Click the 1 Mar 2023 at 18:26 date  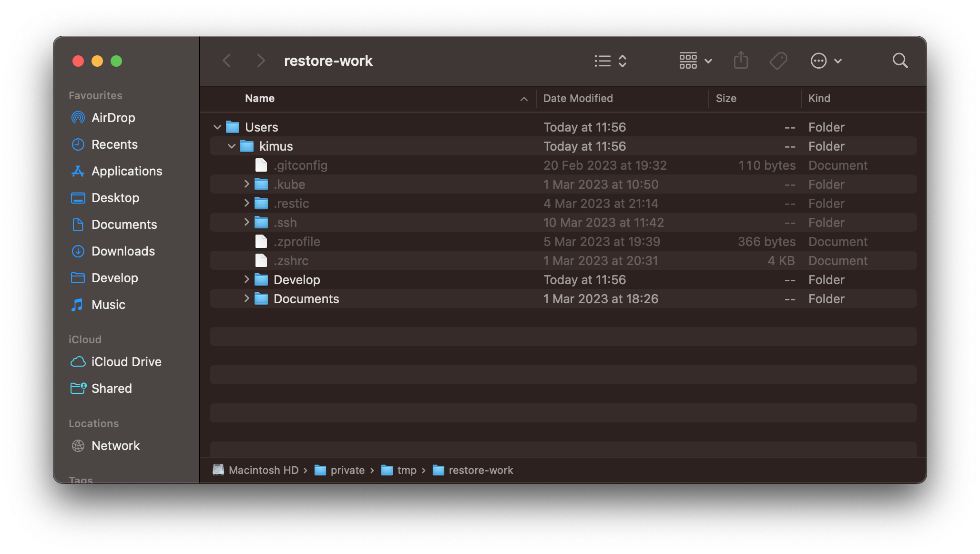tap(601, 299)
